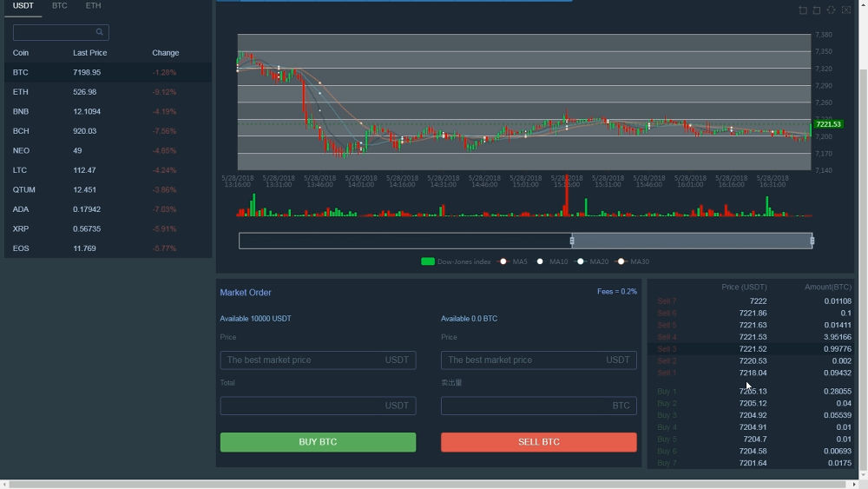This screenshot has height=489, width=868.
Task: Click the vertical scrollbar up arrow
Action: tap(863, 5)
